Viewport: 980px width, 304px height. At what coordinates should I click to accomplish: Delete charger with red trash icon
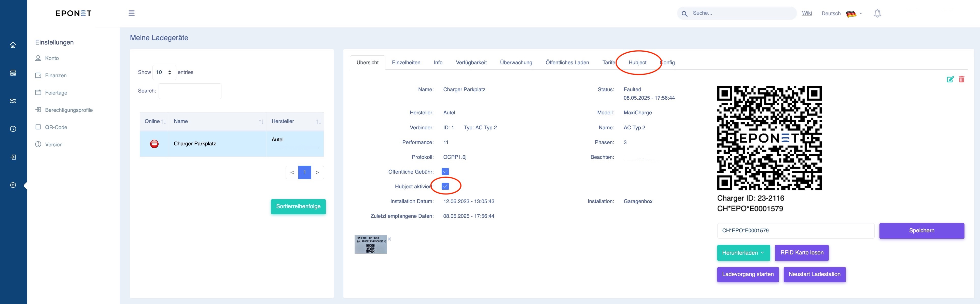(961, 79)
